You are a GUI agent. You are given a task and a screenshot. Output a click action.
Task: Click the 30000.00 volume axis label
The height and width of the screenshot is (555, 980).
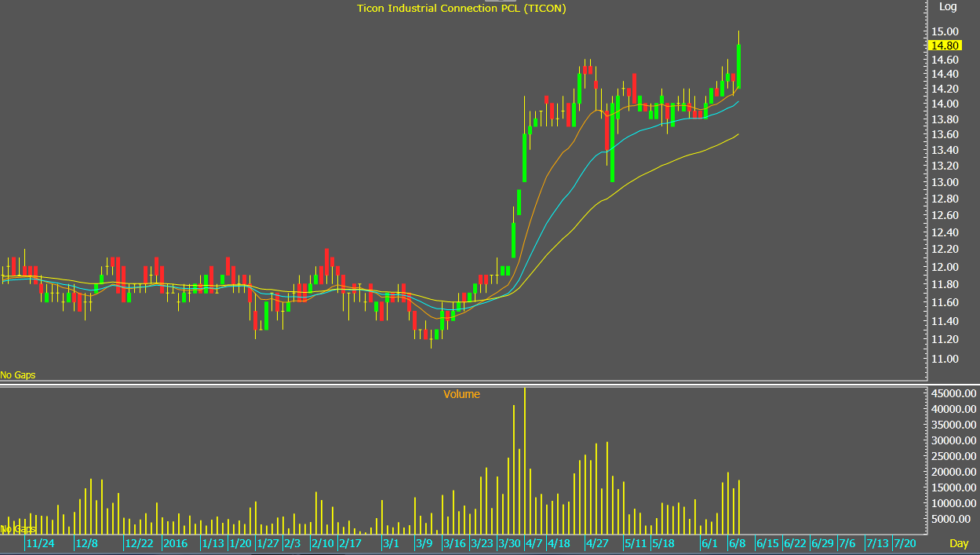tap(952, 440)
